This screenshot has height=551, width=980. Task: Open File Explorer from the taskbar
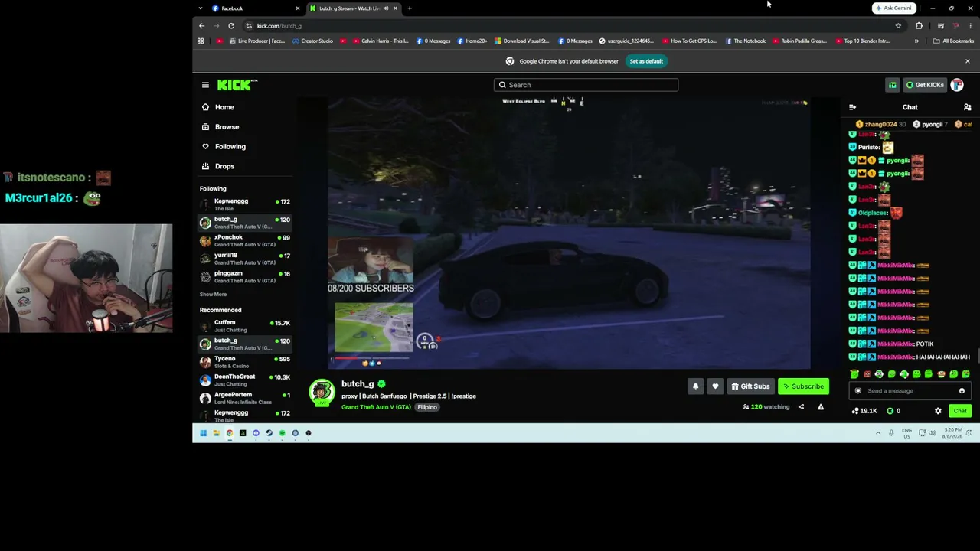click(216, 433)
